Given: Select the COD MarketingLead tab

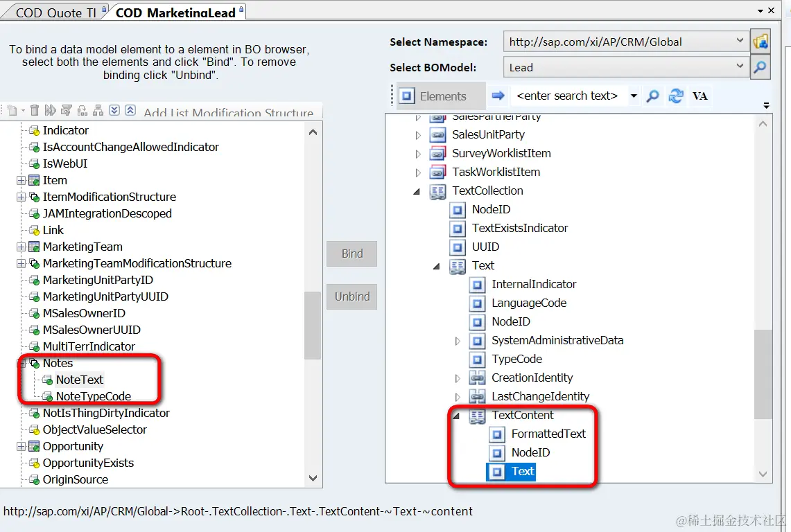Looking at the screenshot, I should click(175, 12).
